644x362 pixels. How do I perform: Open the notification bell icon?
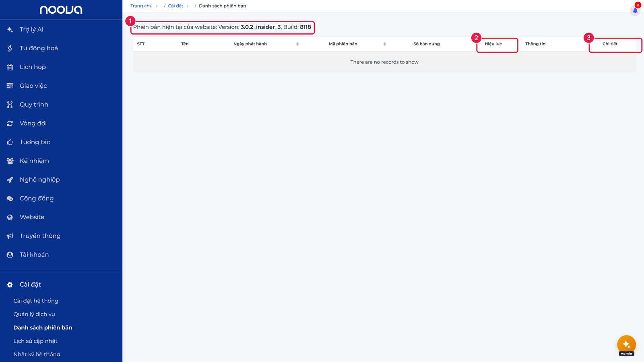click(x=635, y=10)
